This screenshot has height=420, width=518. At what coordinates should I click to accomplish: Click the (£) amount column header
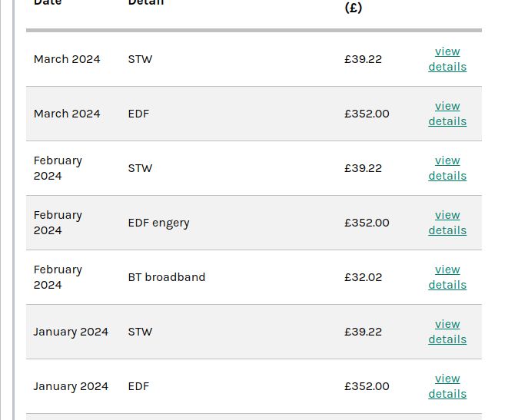[x=353, y=8]
